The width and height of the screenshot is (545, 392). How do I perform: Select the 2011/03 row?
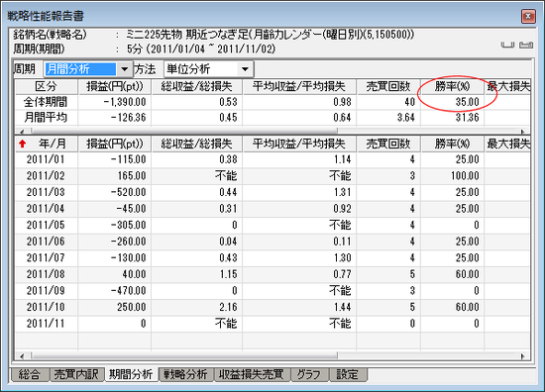[x=272, y=192]
